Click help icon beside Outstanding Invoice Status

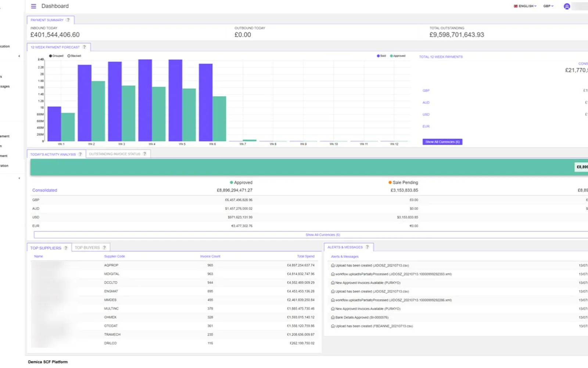click(144, 154)
